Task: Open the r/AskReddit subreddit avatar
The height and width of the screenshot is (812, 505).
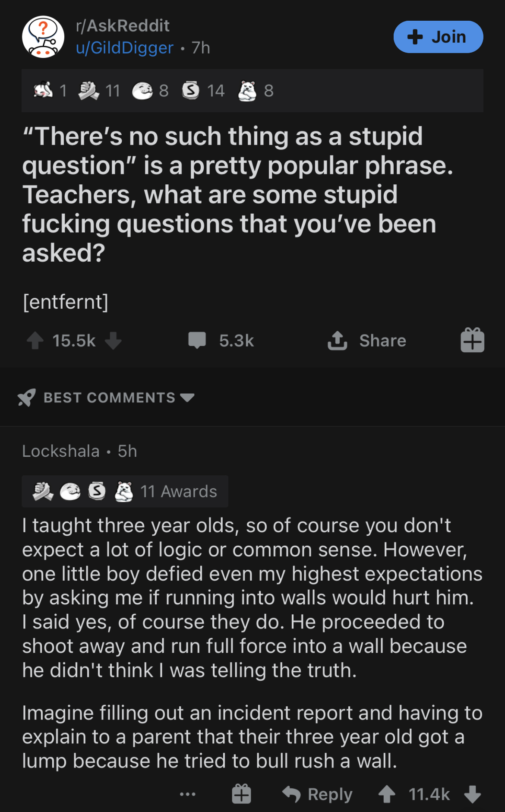Action: pos(43,37)
